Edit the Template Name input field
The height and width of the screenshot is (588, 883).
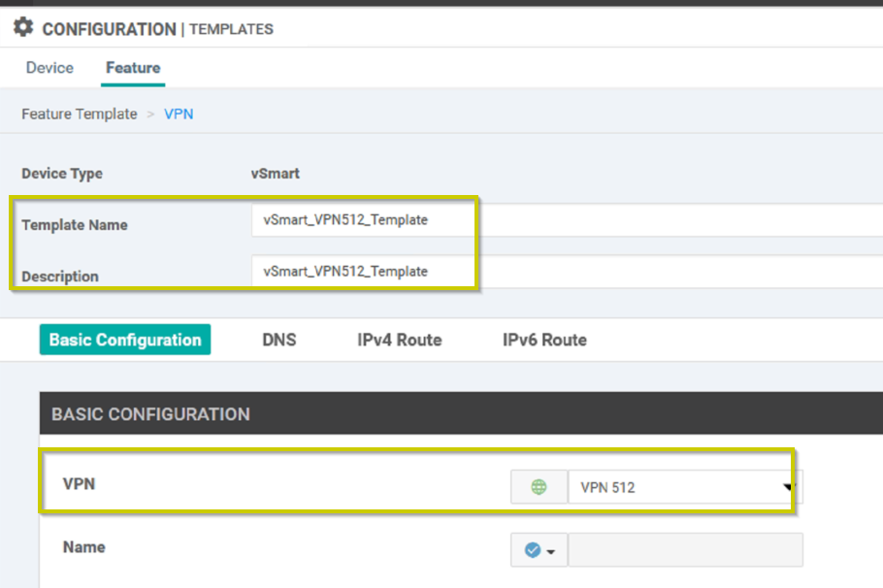point(567,219)
